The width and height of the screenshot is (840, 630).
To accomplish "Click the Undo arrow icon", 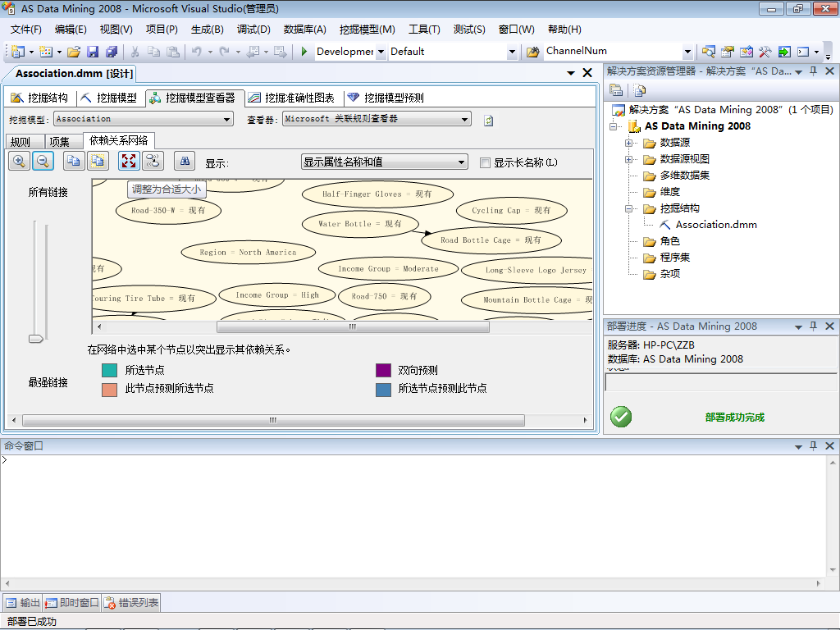I will [x=197, y=52].
